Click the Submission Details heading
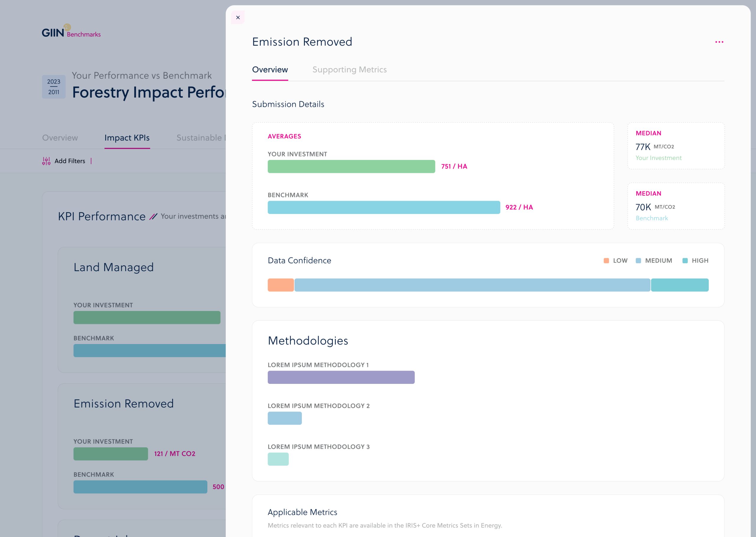Viewport: 756px width, 537px height. pos(288,104)
